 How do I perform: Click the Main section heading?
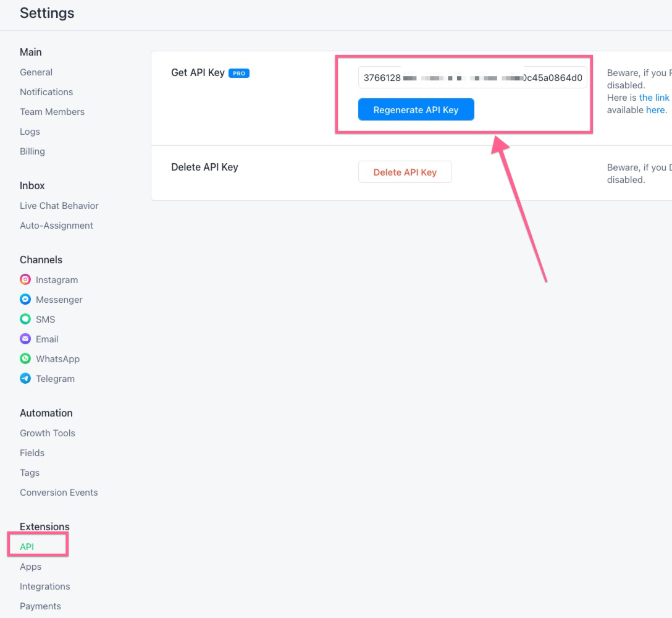pyautogui.click(x=31, y=53)
